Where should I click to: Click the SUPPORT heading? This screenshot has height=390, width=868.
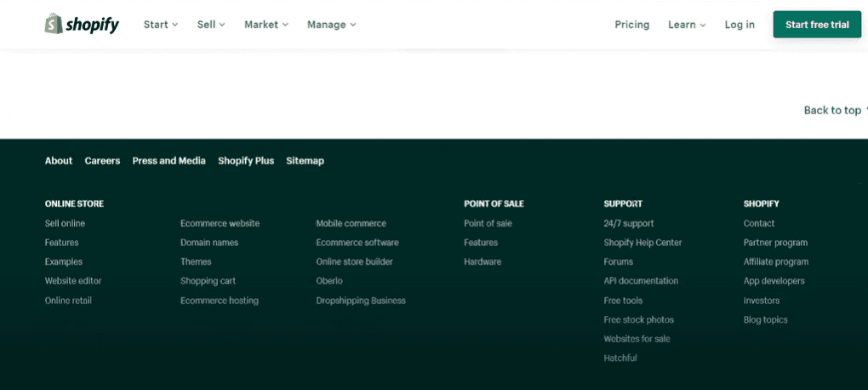623,204
